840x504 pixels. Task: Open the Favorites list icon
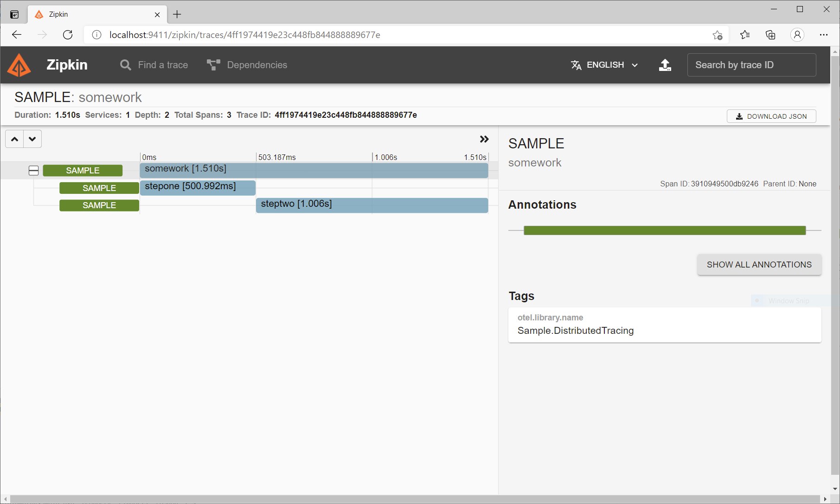click(745, 35)
